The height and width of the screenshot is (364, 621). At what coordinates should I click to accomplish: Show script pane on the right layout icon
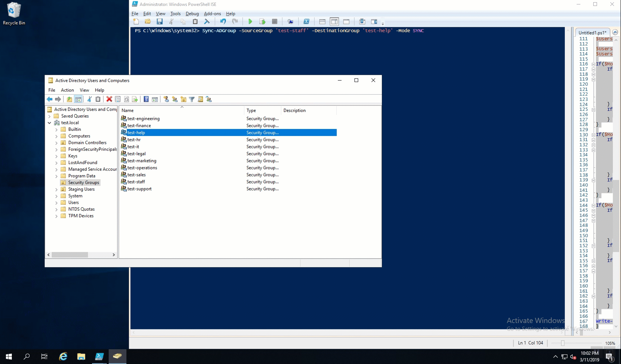pos(334,21)
